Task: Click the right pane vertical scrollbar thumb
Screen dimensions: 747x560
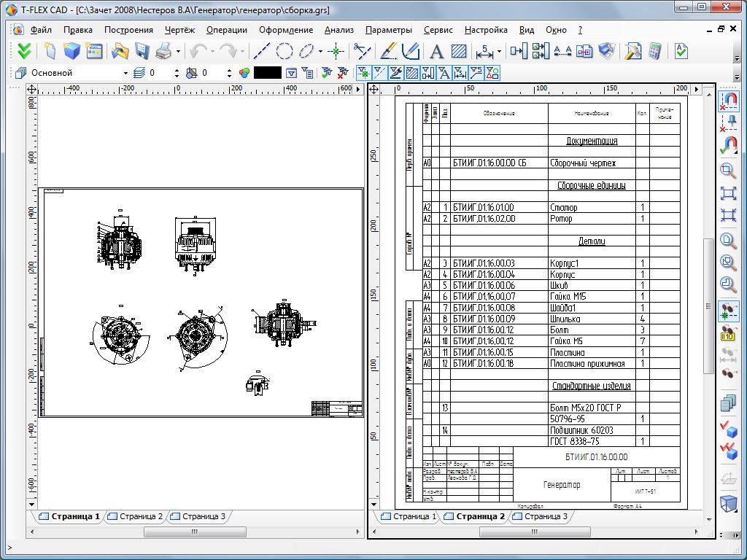Action: [x=709, y=306]
